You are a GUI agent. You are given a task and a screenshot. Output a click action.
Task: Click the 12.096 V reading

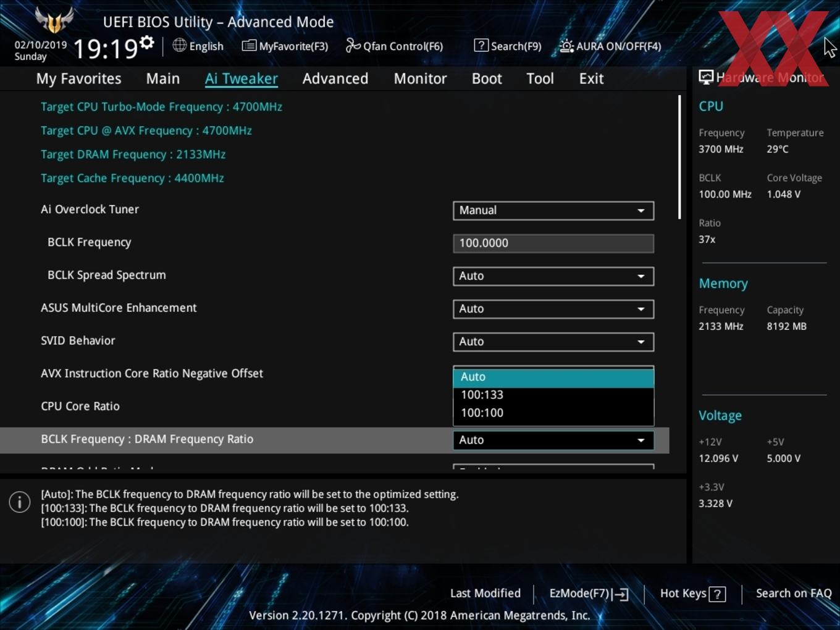coord(718,458)
